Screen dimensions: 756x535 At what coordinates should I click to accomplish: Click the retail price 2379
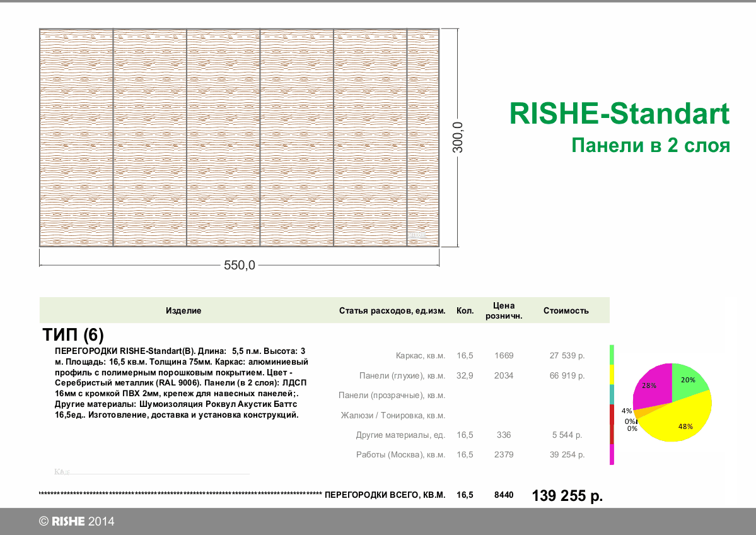coord(504,454)
